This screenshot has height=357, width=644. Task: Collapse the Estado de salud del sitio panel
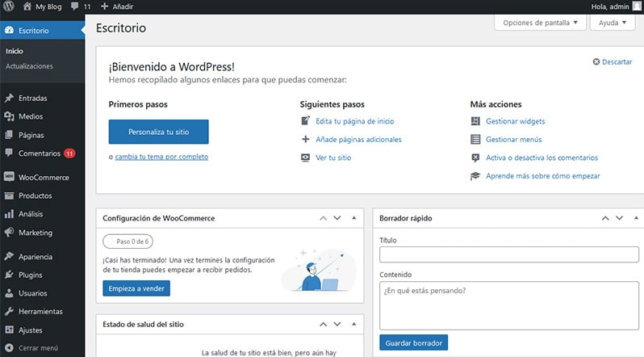coord(354,324)
